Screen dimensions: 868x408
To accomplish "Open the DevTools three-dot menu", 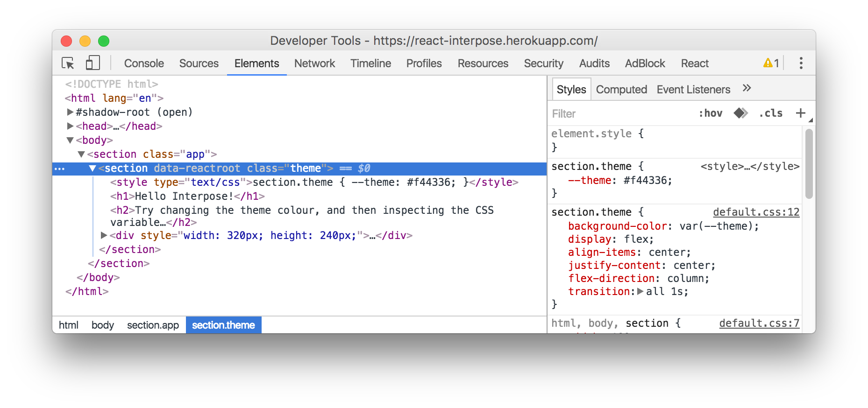I will (x=801, y=63).
